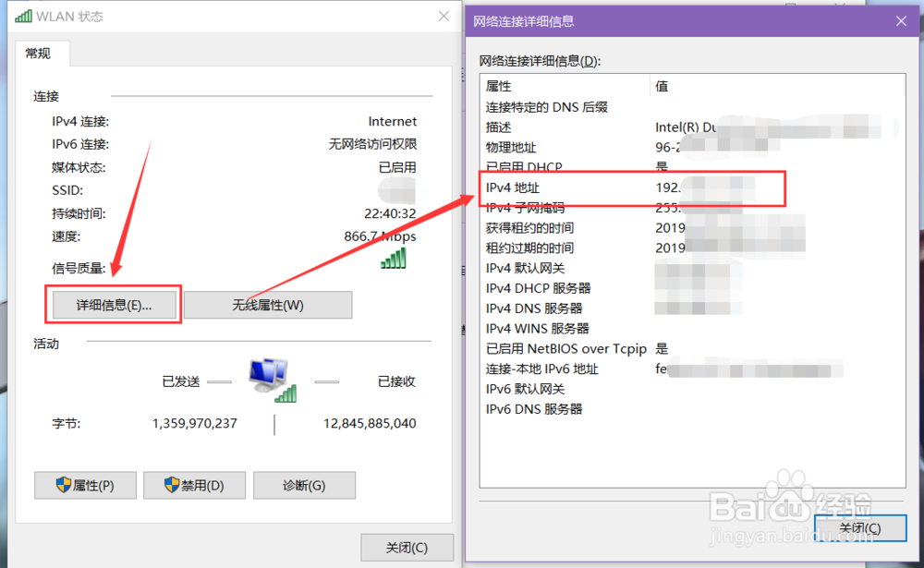
Task: Select the IPv4 DHCP 服务器 row
Action: point(692,288)
